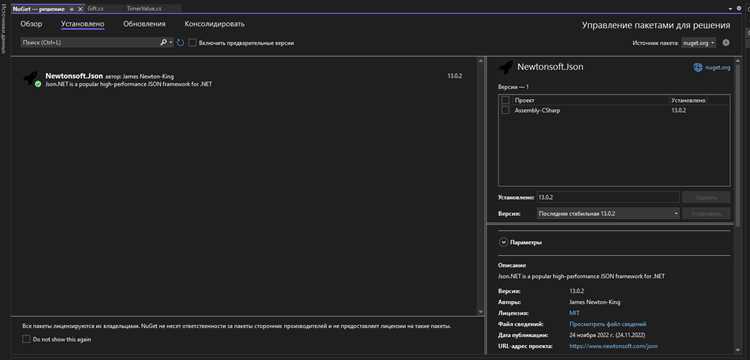Image resolution: width=750 pixels, height=360 pixels.
Task: Open the nuget.org link
Action: tap(717, 67)
